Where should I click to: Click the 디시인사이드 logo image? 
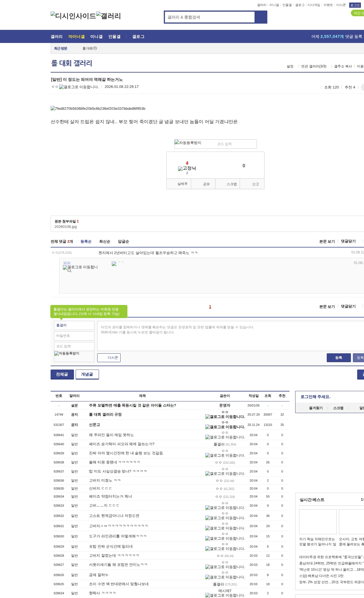(73, 16)
